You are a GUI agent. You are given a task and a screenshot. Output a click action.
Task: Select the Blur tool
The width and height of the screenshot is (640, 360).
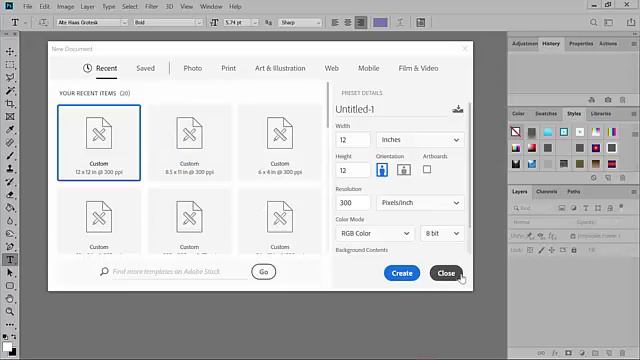pos(10,221)
